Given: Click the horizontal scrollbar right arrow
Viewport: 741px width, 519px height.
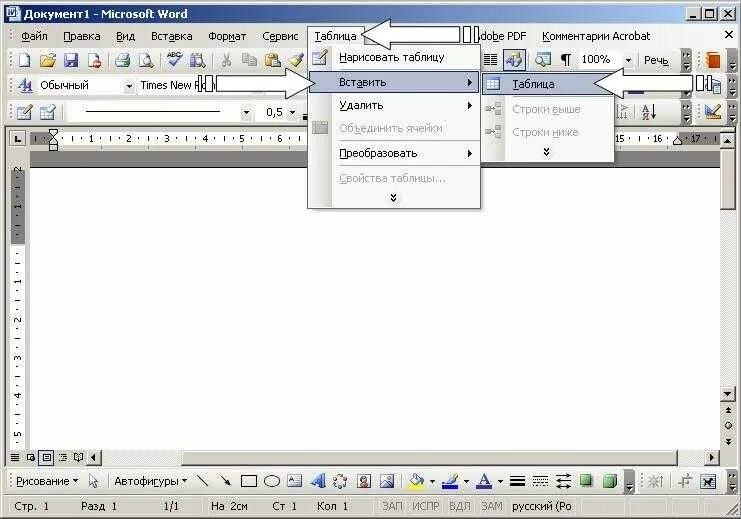Looking at the screenshot, I should tap(712, 458).
